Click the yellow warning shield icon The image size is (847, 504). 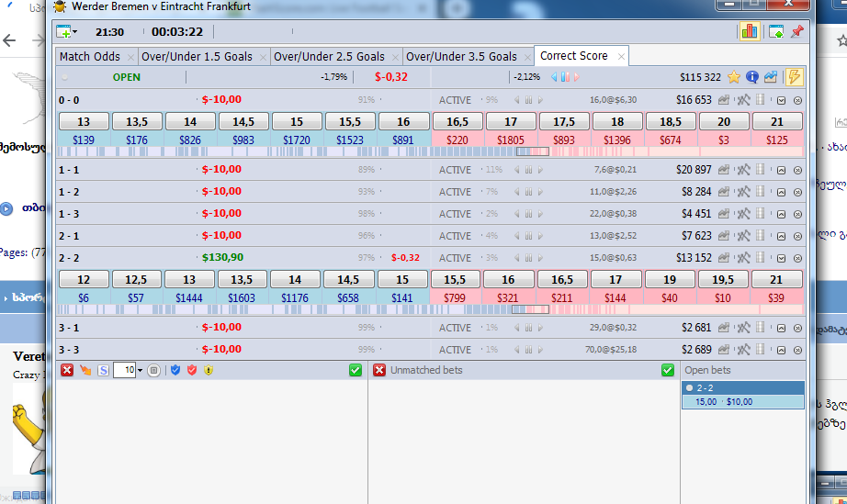[209, 370]
